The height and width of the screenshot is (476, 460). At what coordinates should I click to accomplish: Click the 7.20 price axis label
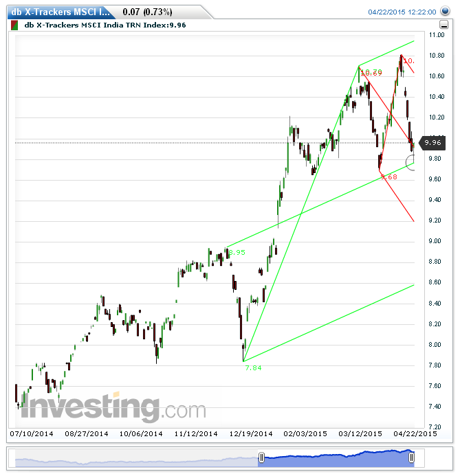(x=435, y=427)
